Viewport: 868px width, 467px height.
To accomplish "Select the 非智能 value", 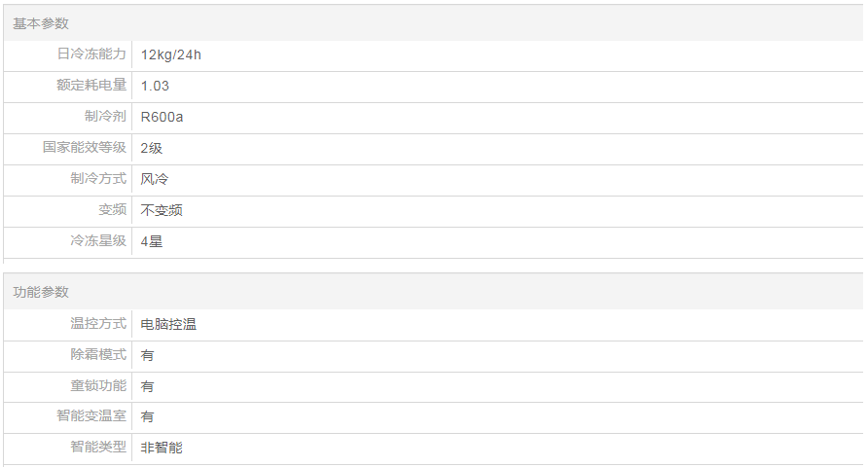I will tap(162, 448).
